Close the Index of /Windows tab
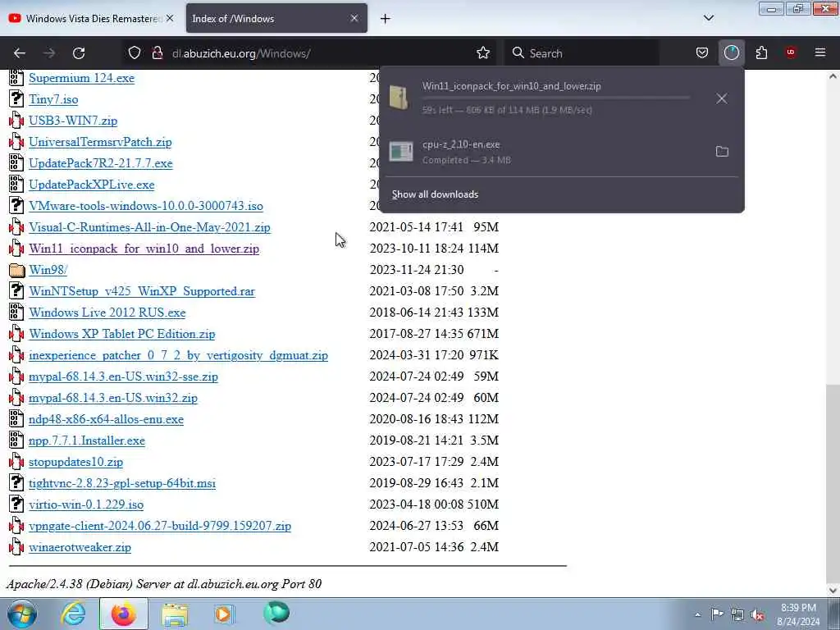The height and width of the screenshot is (630, 840). pos(354,18)
